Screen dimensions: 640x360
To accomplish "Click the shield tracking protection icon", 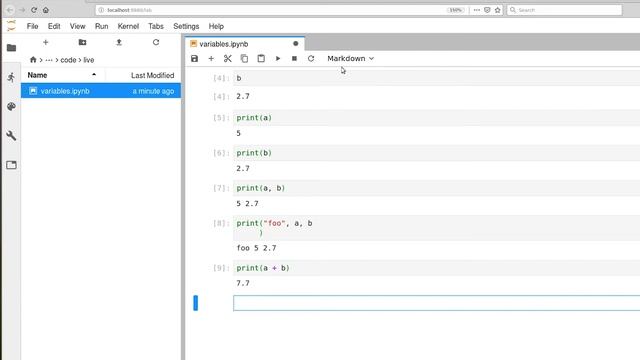I will [487, 10].
